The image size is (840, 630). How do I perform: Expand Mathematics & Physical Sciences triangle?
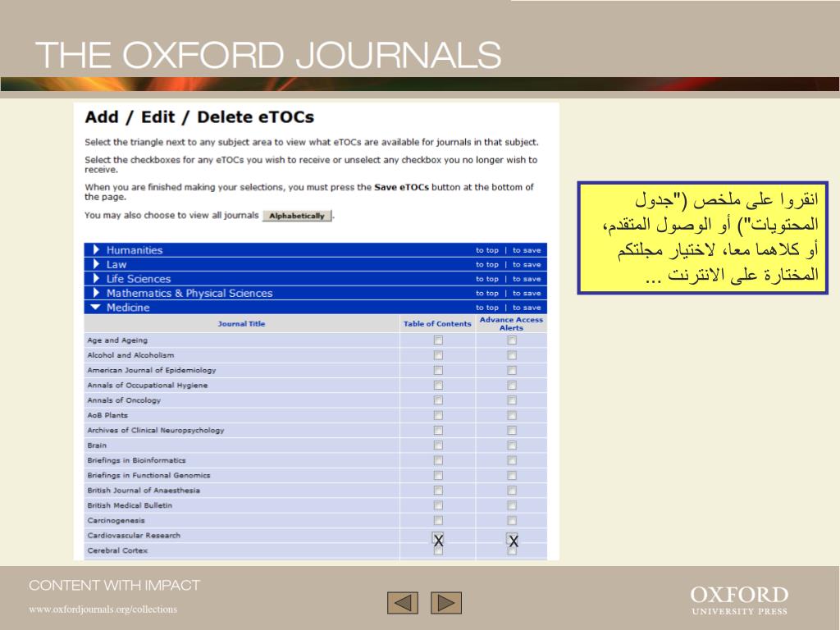96,293
